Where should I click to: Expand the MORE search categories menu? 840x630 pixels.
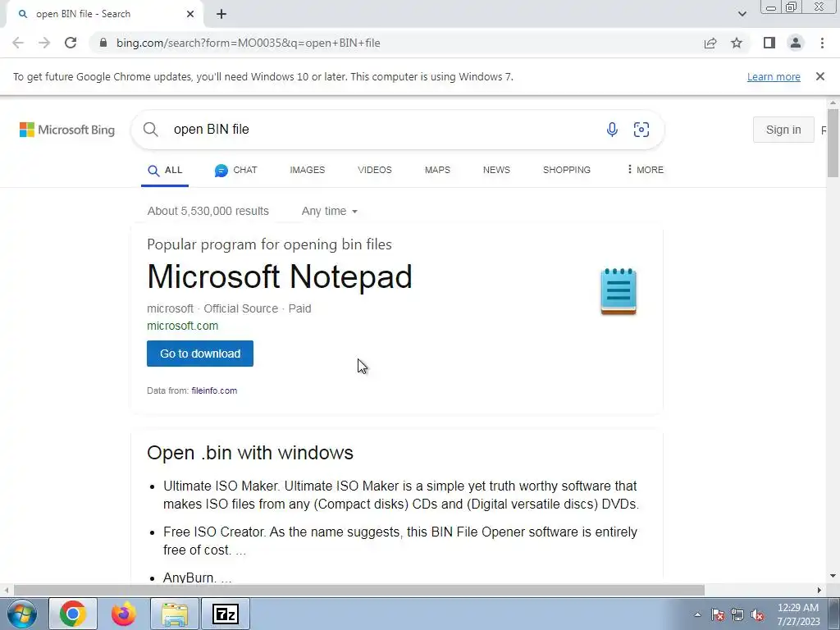pos(645,170)
